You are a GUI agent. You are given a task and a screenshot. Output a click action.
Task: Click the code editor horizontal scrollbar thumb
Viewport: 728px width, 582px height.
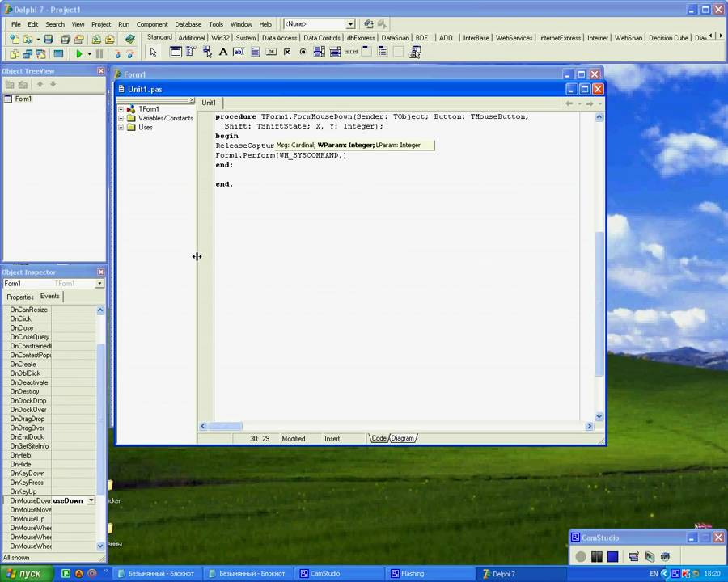(225, 426)
